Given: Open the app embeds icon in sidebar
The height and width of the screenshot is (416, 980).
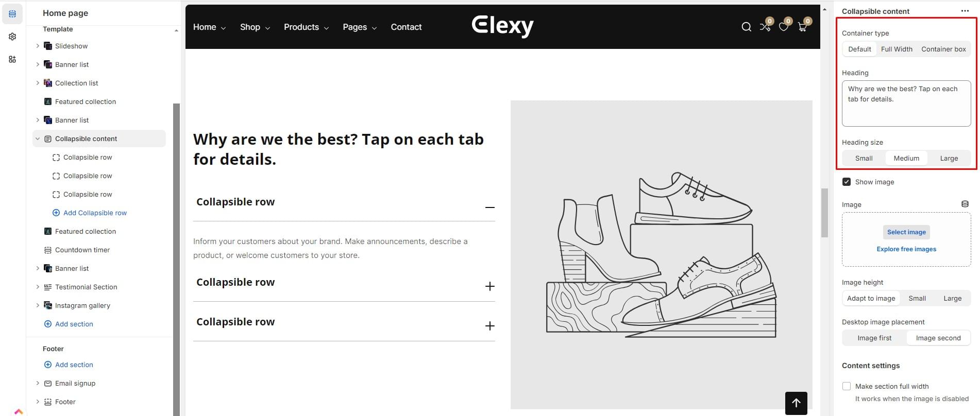Looking at the screenshot, I should (12, 59).
